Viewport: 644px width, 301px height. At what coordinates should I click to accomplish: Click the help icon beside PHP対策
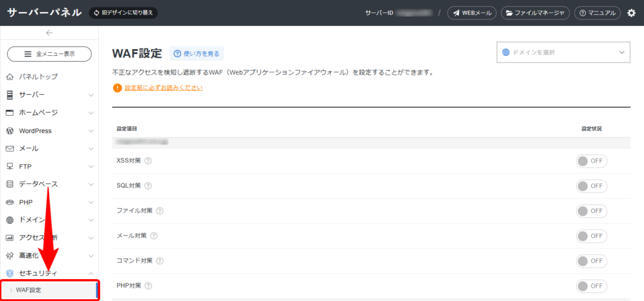tap(149, 286)
